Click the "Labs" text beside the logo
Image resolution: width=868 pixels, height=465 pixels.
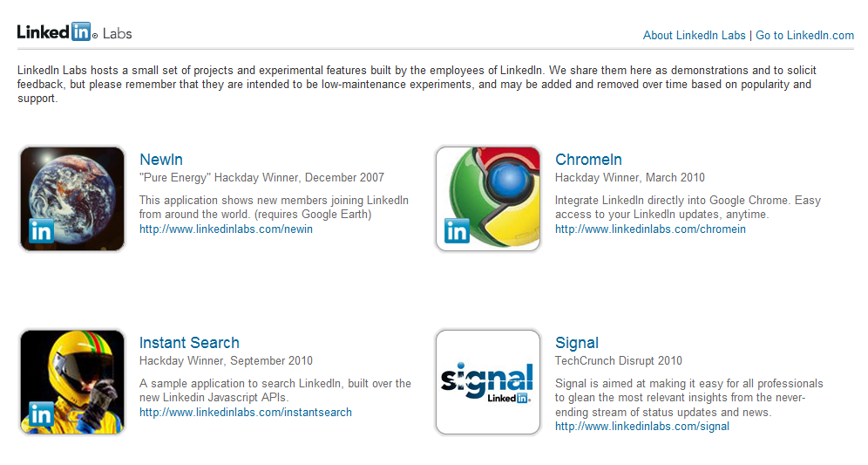pos(118,34)
